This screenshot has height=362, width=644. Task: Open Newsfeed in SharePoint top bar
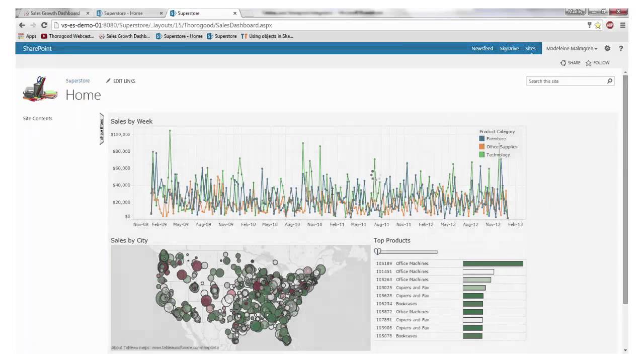[x=482, y=49]
